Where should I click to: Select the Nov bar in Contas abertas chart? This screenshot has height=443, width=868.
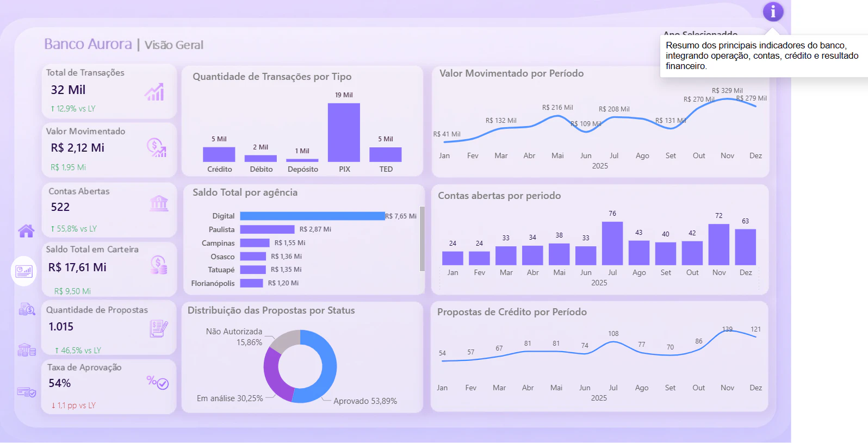719,245
